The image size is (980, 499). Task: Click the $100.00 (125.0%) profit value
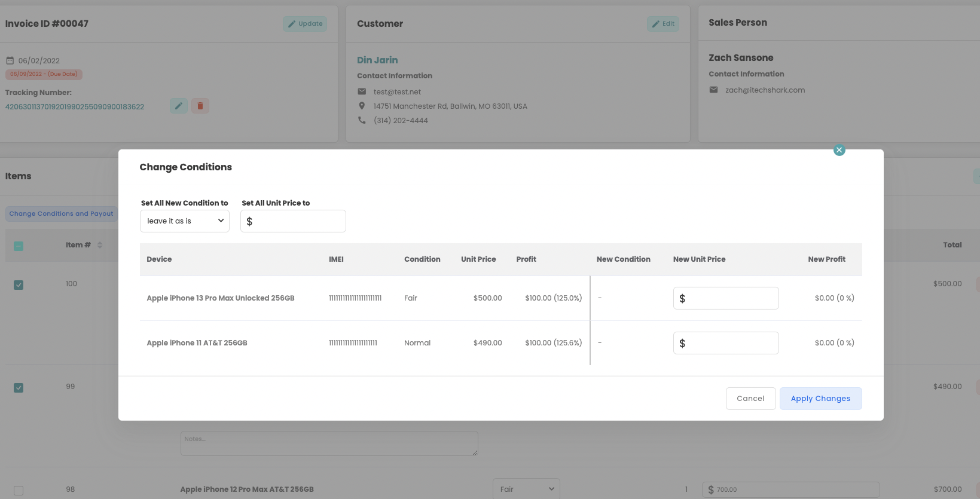coord(554,298)
